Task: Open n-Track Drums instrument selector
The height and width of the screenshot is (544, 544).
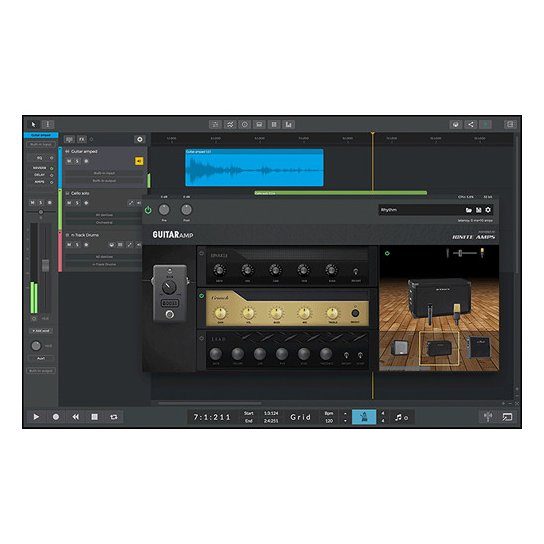Action: pyautogui.click(x=104, y=264)
